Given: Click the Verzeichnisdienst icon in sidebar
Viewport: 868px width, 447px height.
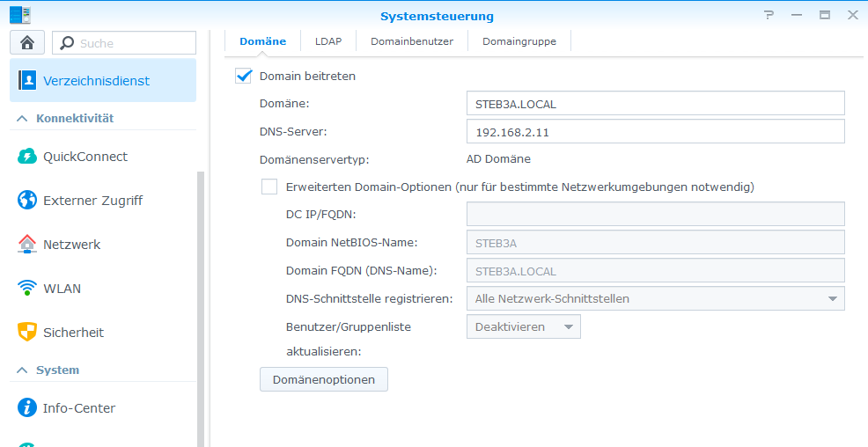Looking at the screenshot, I should (x=27, y=80).
